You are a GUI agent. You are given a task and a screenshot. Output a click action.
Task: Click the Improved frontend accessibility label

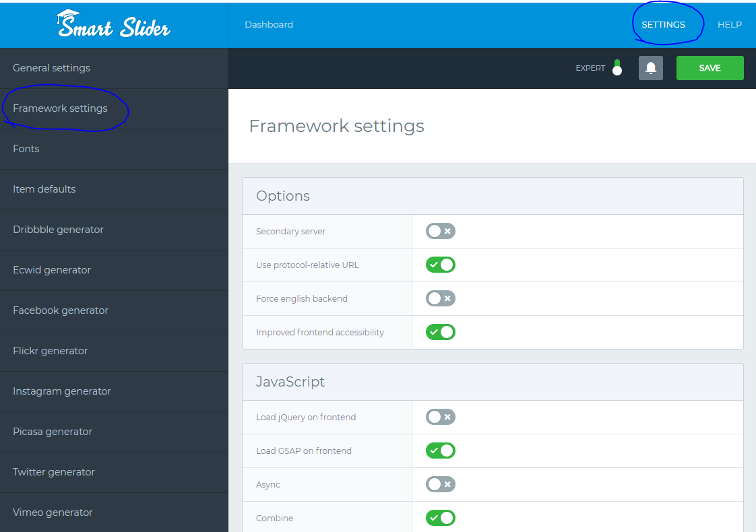coord(319,333)
